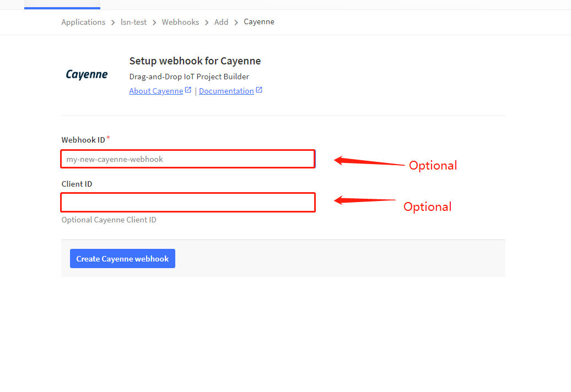Open the Add breadcrumb

click(221, 22)
